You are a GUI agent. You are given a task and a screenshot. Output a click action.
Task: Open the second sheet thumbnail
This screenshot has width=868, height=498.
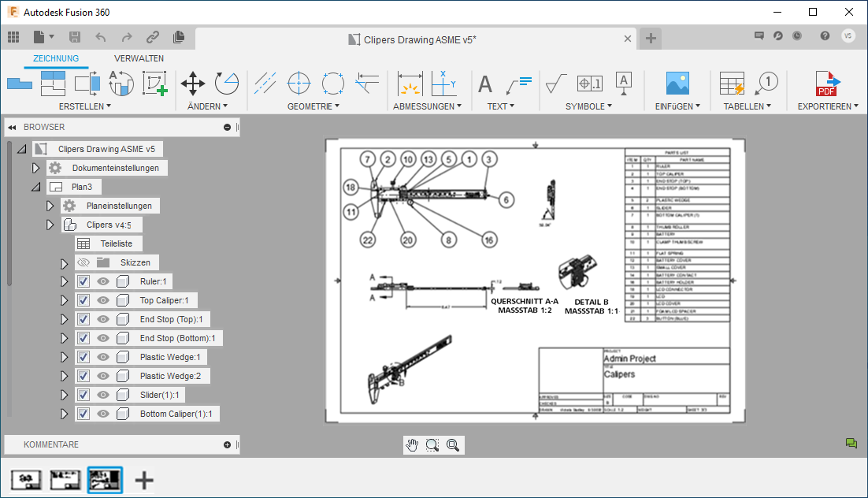point(65,480)
